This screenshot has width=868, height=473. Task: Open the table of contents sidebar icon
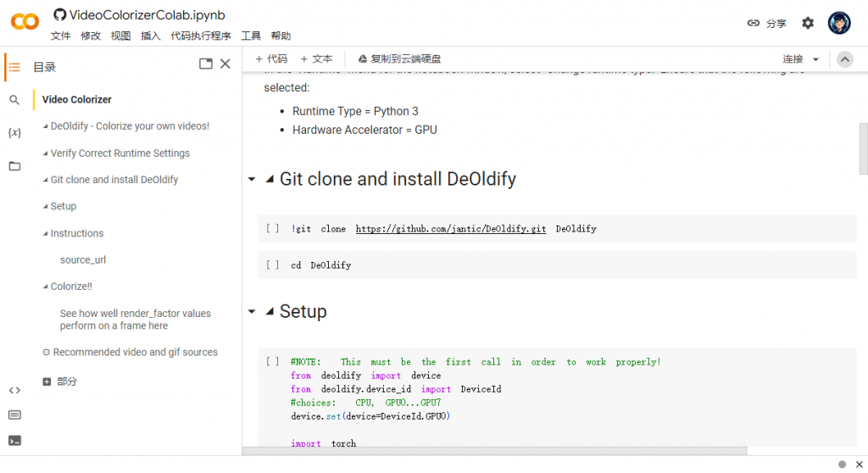[x=14, y=67]
